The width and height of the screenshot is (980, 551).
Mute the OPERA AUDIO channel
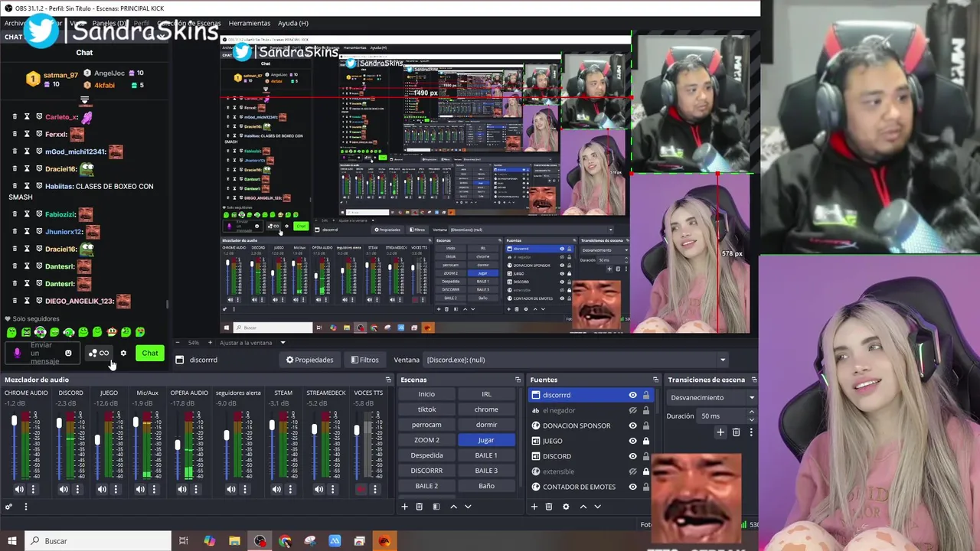tap(182, 489)
